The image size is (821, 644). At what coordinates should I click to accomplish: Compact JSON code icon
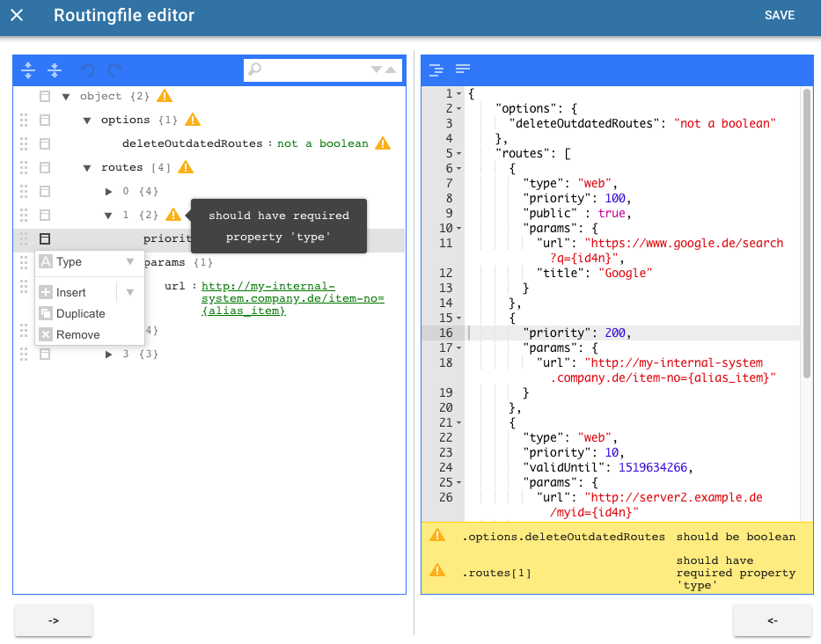(x=463, y=69)
